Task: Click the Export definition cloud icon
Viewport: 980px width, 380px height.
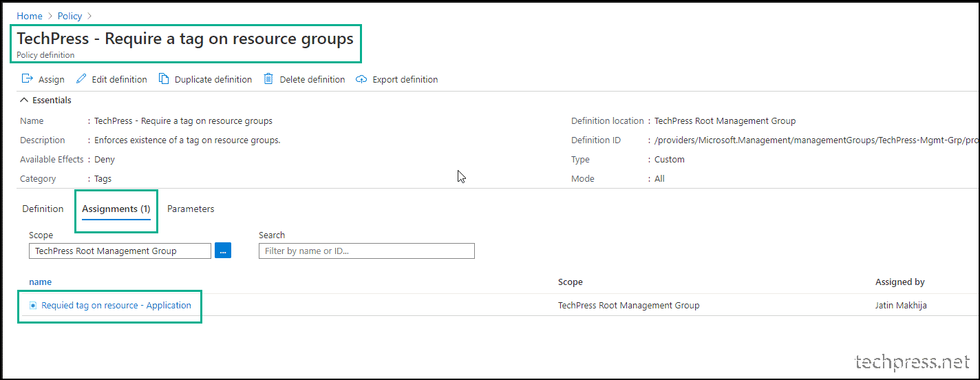Action: 361,79
